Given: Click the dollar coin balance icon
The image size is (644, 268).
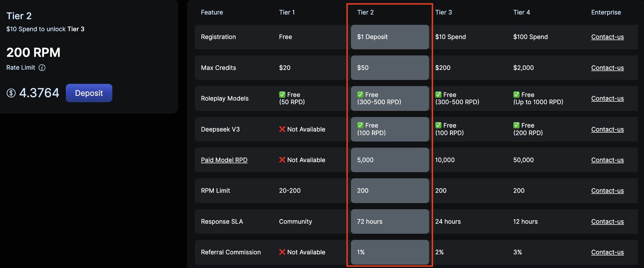Looking at the screenshot, I should (11, 93).
